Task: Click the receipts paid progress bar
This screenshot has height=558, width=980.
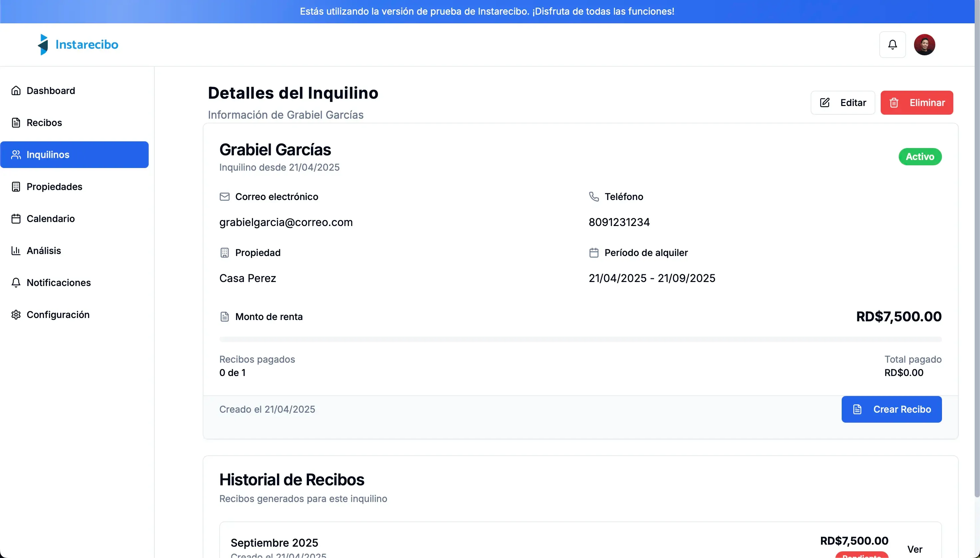Action: (x=580, y=339)
